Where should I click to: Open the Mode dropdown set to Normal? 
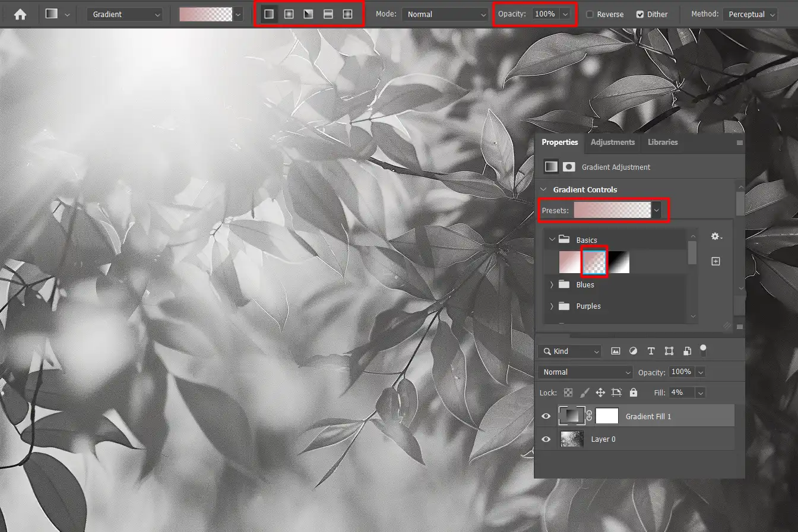(445, 14)
